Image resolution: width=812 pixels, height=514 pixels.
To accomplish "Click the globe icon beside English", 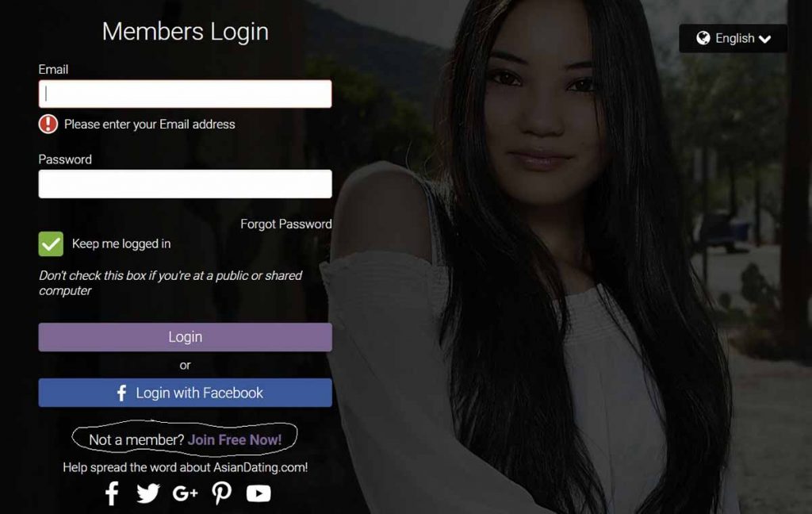I will [x=703, y=38].
